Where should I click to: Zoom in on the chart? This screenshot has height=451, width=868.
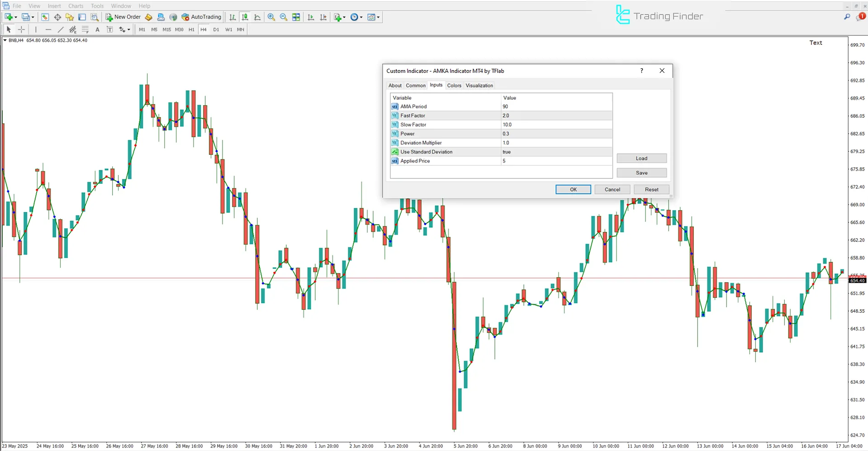(x=271, y=17)
